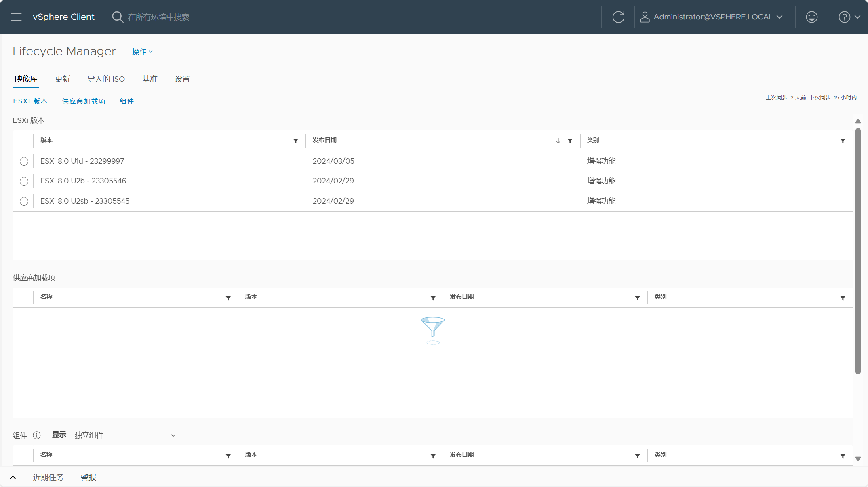Click the 组件 info icon
868x487 pixels.
[37, 435]
